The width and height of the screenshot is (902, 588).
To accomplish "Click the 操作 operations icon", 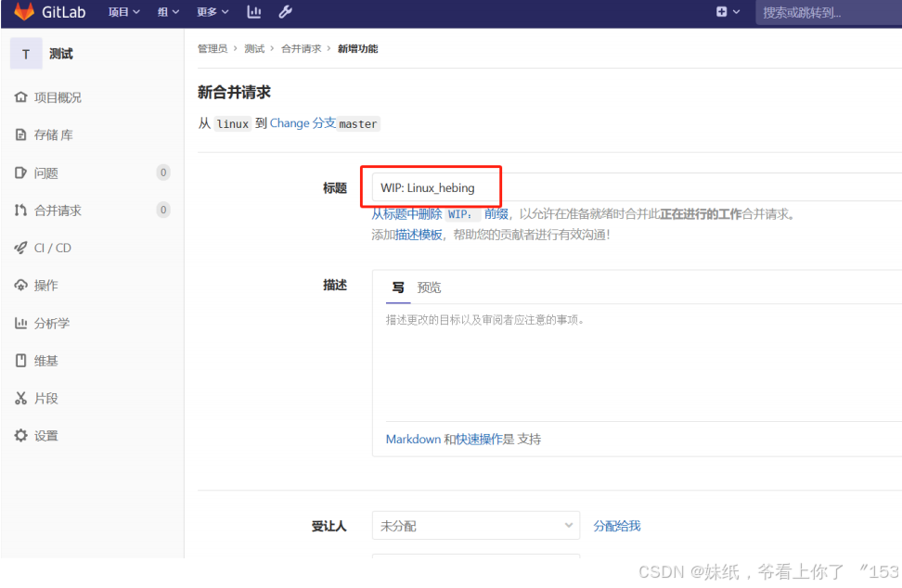I will tap(20, 285).
